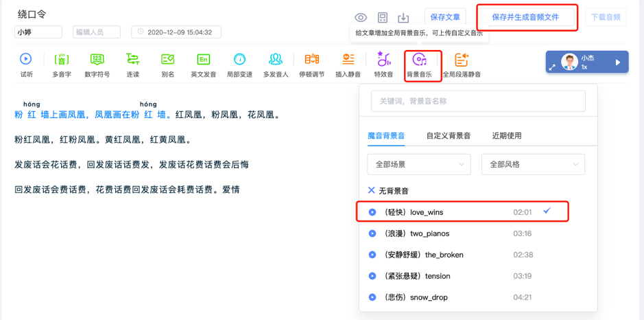Click the 多发音人 multi-speaker icon
The height and width of the screenshot is (320, 644).
click(276, 59)
